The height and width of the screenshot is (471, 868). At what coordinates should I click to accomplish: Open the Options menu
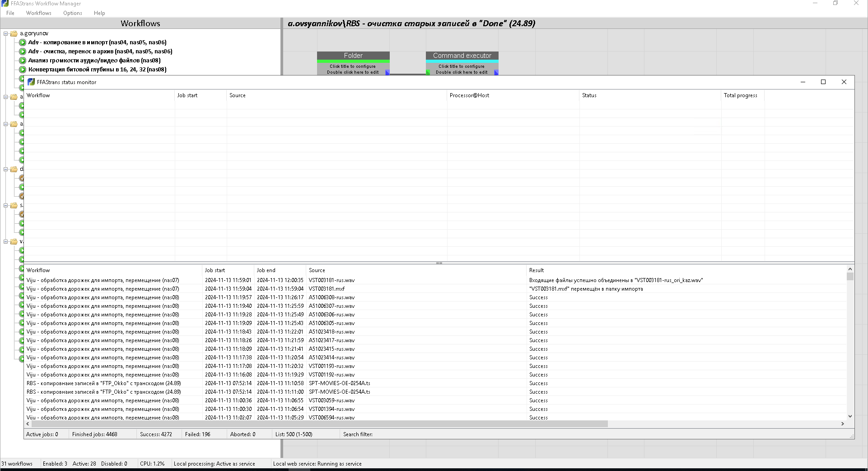coord(73,13)
